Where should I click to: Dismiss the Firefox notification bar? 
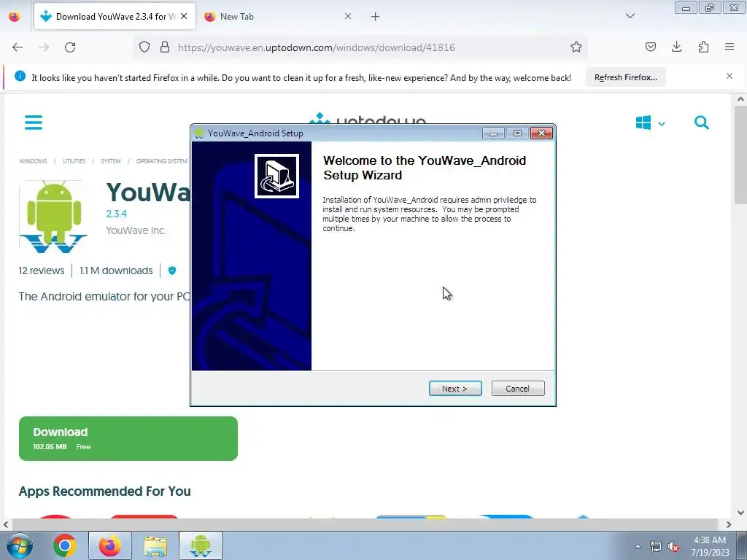click(729, 76)
